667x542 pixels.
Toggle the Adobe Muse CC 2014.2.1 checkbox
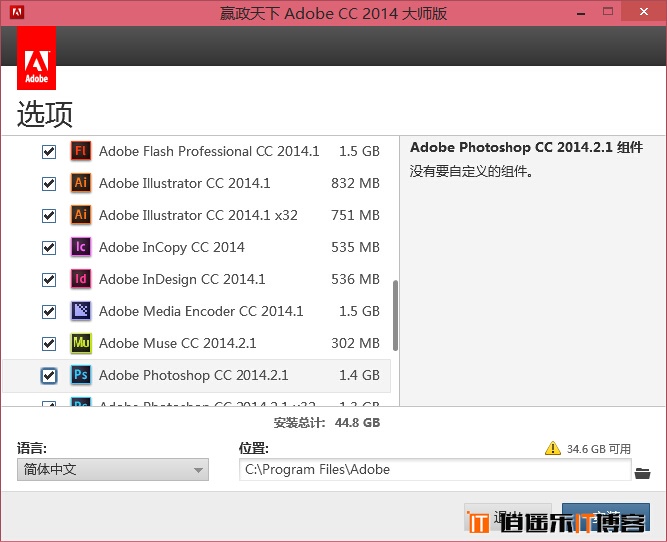click(x=49, y=343)
